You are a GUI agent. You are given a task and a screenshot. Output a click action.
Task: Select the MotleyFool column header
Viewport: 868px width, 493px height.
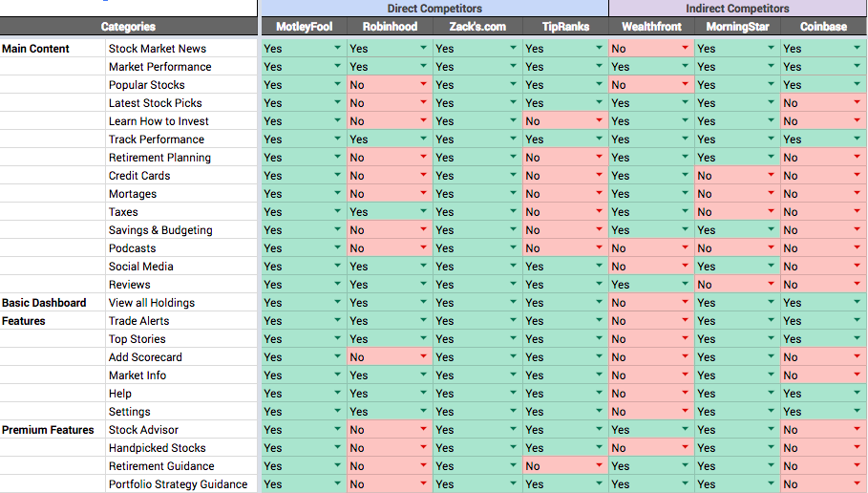[304, 26]
